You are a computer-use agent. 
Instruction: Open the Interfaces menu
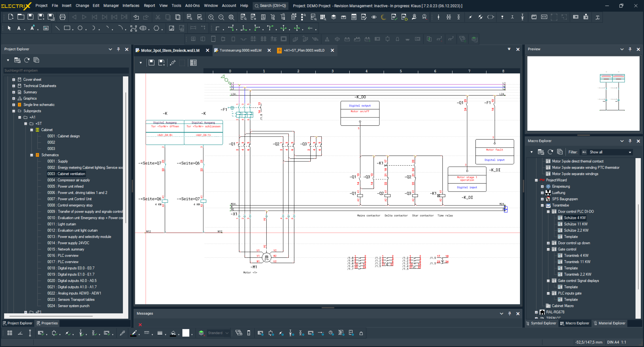131,6
